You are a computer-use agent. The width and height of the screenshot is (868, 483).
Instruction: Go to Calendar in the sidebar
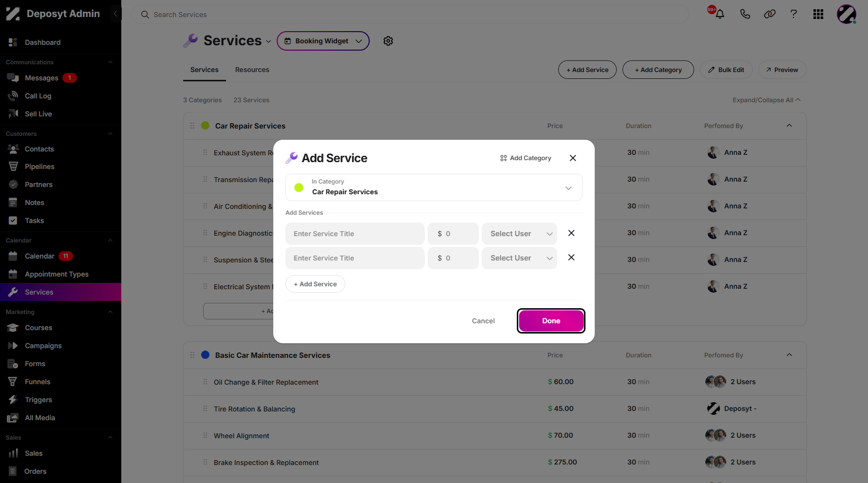click(39, 256)
